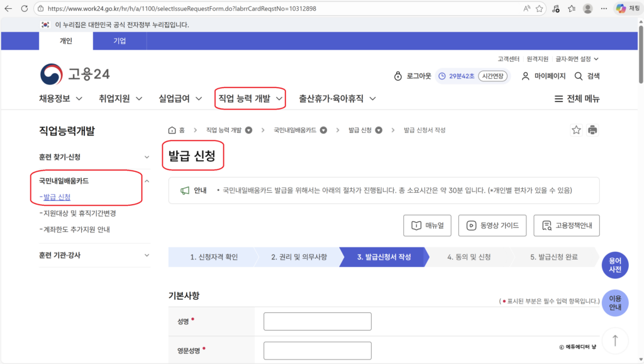
Task: Click inside the 성명 input field
Action: pos(317,321)
